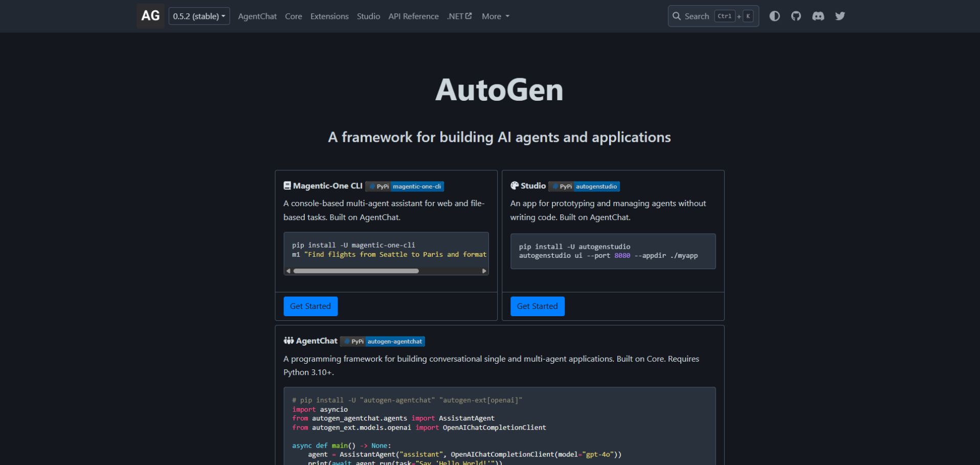Click the "A framework for building AI agents" tagline
Viewport: 980px width, 465px height.
click(499, 137)
